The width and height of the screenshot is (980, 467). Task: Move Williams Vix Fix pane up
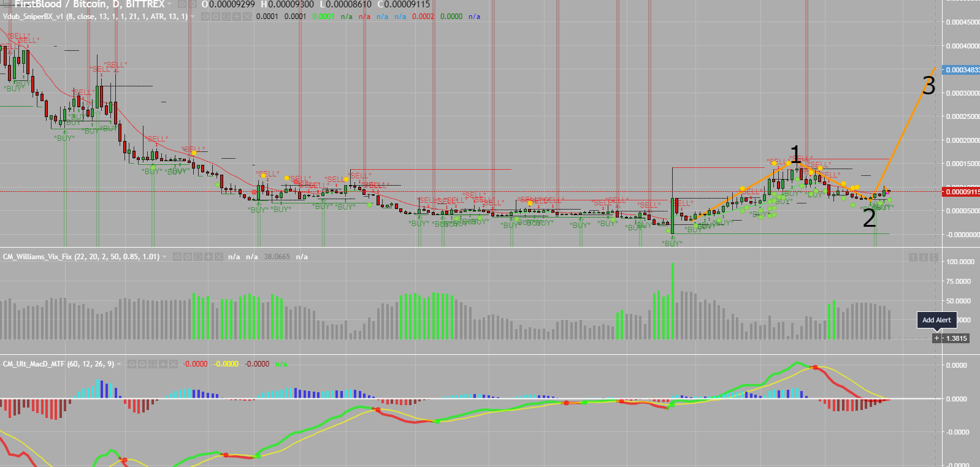[x=913, y=257]
